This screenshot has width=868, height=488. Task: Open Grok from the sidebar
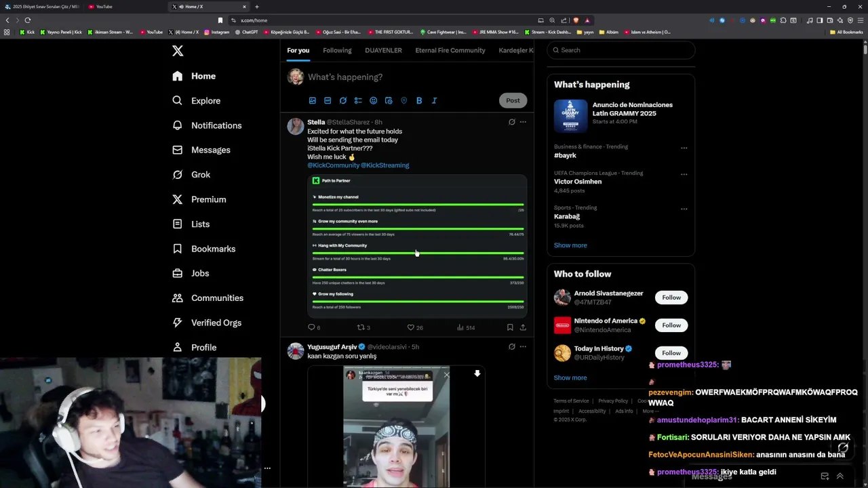click(191, 174)
